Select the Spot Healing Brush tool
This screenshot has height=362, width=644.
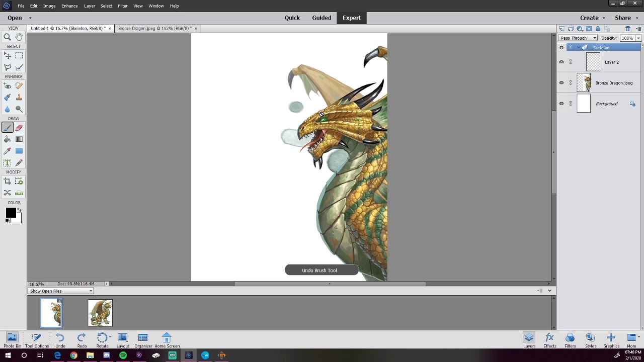19,86
